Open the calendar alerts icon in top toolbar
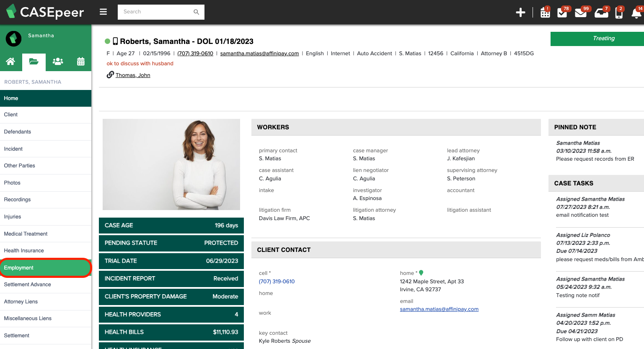This screenshot has width=644, height=349. click(544, 13)
